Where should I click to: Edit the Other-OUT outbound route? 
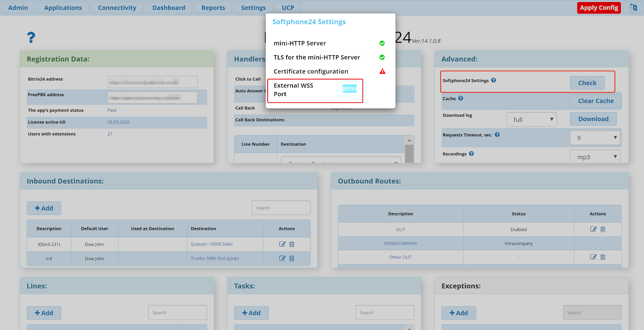coord(593,257)
